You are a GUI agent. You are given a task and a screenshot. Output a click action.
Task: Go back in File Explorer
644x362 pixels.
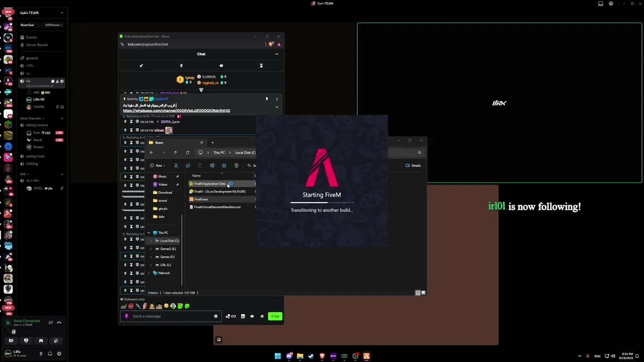click(x=151, y=153)
